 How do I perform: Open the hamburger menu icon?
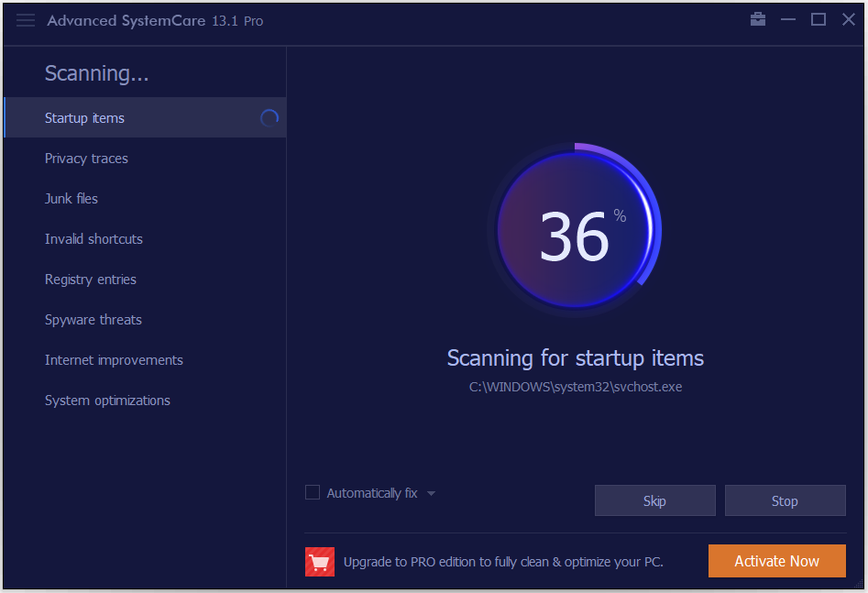click(26, 20)
